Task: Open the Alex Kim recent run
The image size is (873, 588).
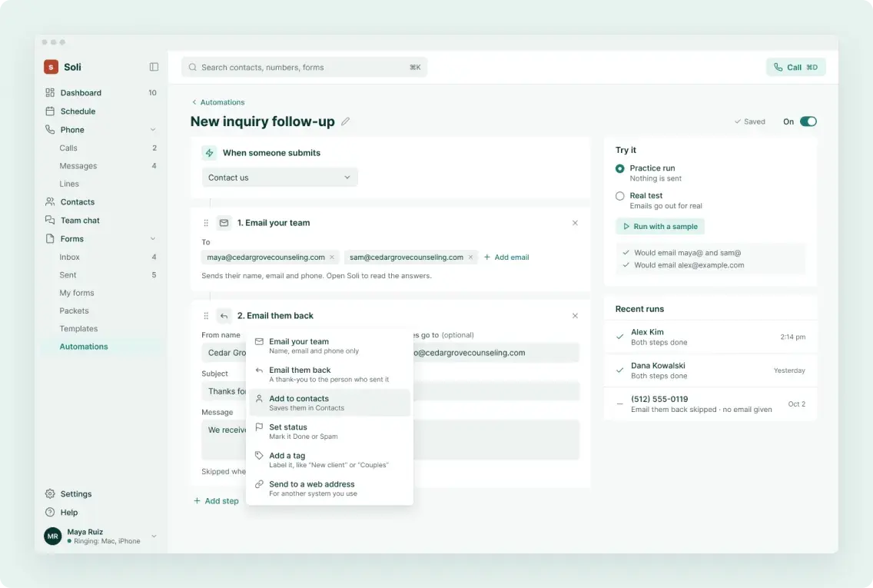Action: [711, 337]
